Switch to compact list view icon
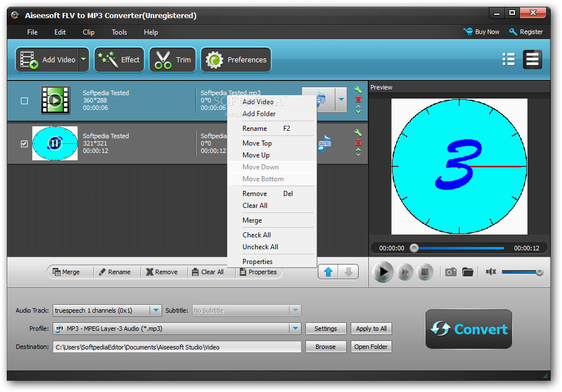 click(509, 59)
